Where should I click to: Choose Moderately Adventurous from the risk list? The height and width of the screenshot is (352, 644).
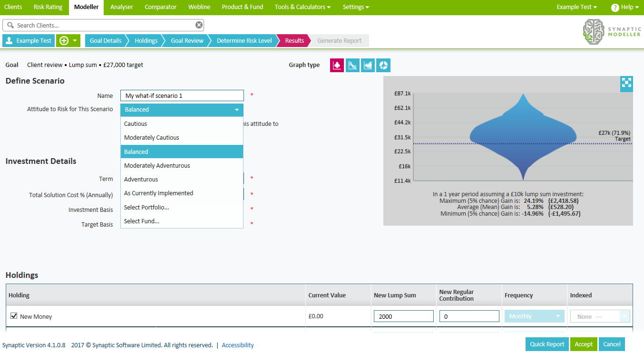[182, 166]
